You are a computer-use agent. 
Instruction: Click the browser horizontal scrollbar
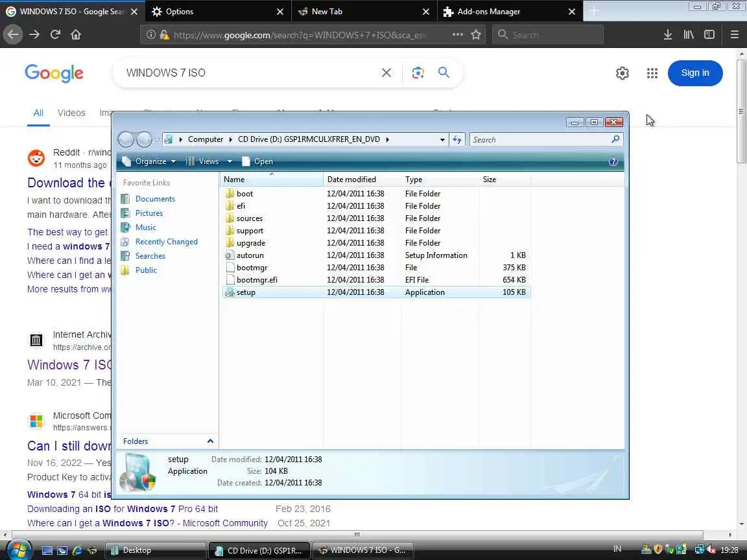coord(357,535)
